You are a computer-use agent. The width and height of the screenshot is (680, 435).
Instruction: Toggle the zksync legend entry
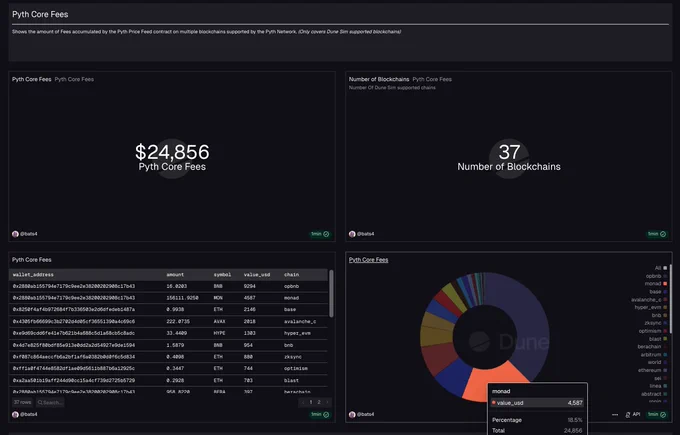click(x=656, y=323)
